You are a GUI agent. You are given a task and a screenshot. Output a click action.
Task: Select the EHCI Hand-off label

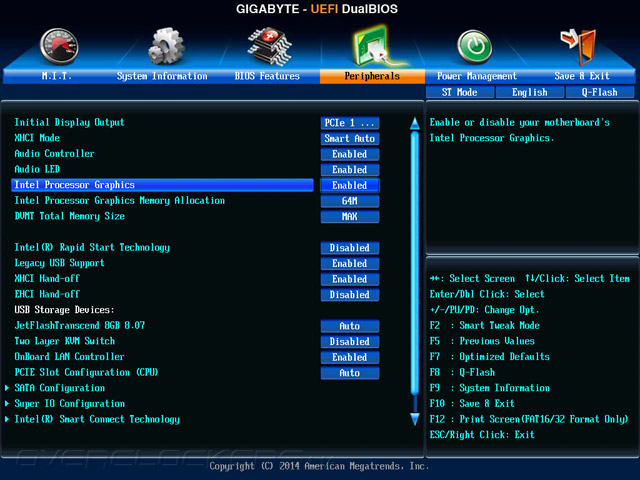(47, 294)
